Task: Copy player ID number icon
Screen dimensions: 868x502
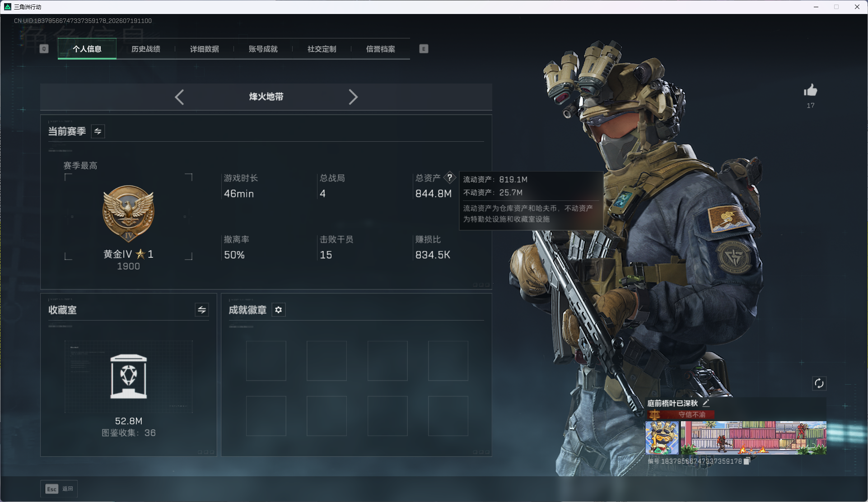Action: (x=747, y=461)
